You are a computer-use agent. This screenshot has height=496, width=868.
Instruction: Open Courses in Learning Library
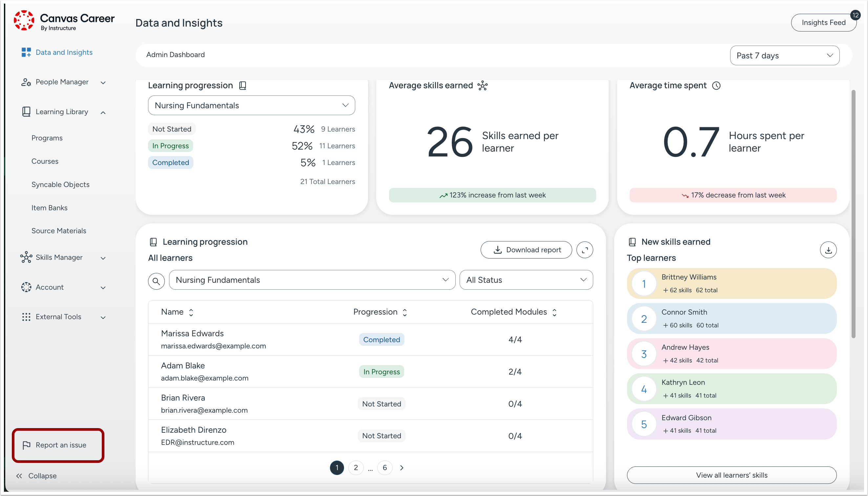click(45, 161)
